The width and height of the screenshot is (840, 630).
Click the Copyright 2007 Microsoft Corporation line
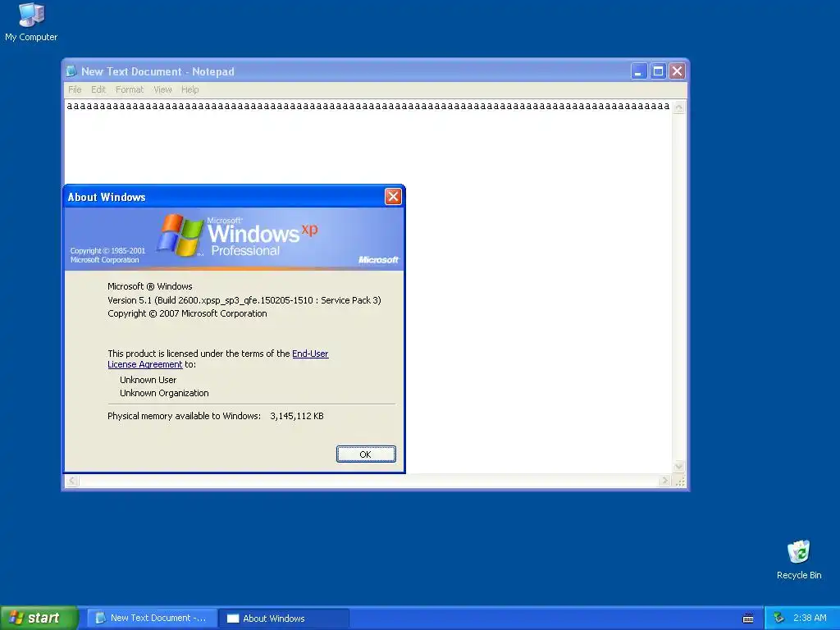coord(187,313)
